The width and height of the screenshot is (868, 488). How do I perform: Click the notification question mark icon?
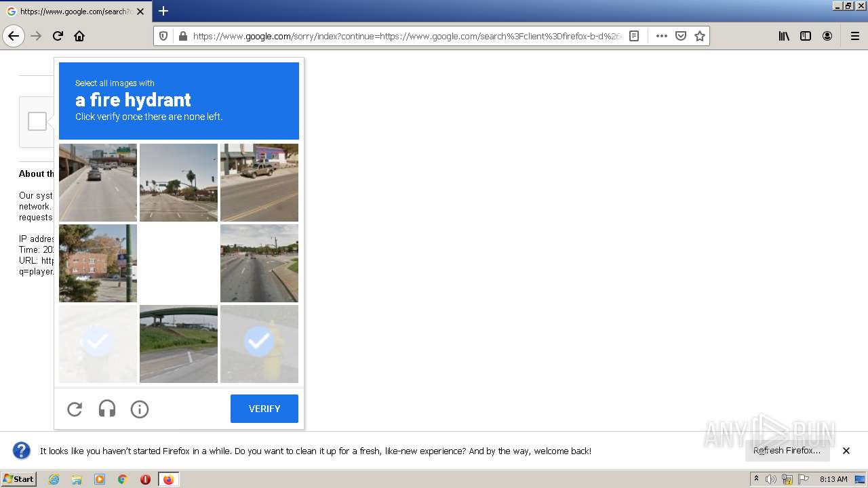[22, 451]
